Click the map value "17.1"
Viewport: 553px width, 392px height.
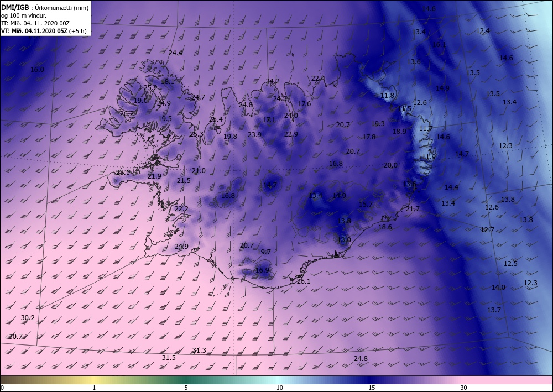269,120
